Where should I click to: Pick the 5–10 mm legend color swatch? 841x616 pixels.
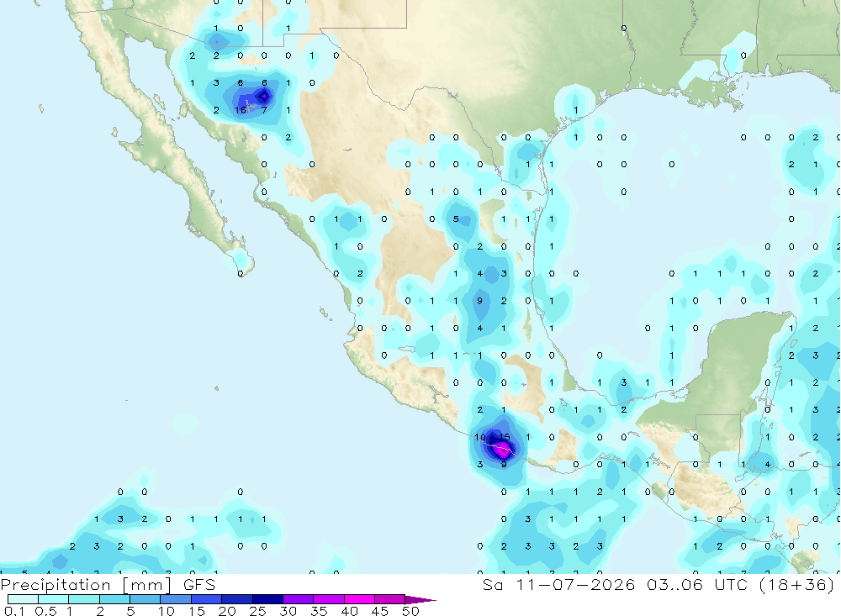[x=145, y=599]
